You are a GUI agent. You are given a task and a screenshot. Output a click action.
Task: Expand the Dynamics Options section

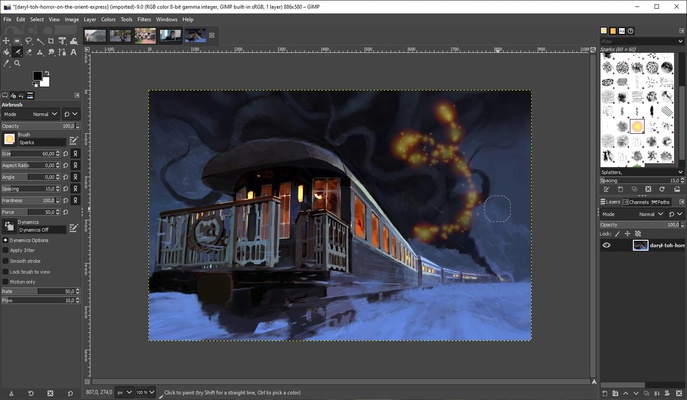tap(5, 240)
